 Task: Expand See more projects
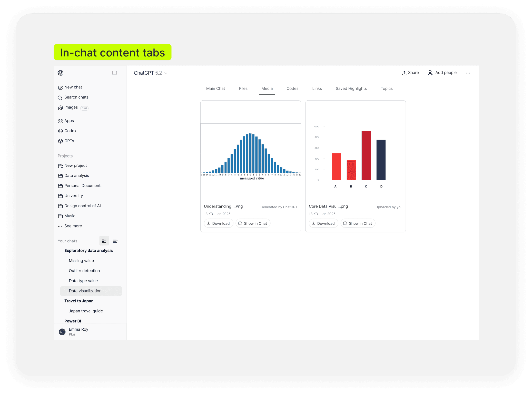pyautogui.click(x=73, y=226)
